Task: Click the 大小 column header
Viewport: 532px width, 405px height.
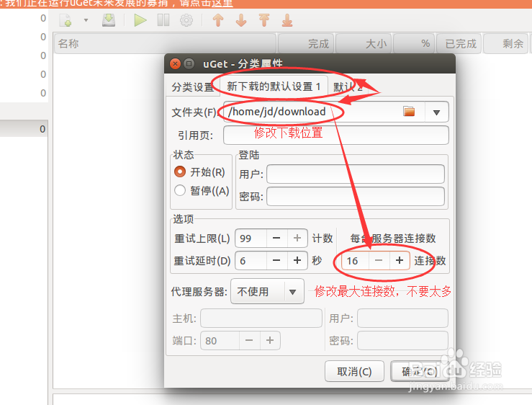Action: [x=364, y=43]
